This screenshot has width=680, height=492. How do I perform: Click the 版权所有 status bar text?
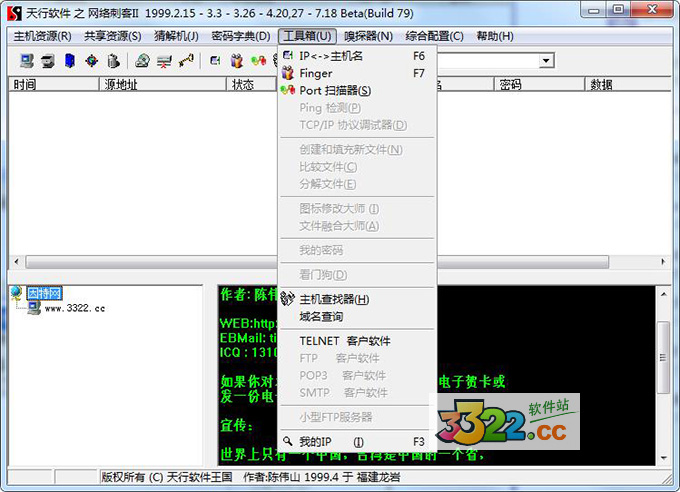(x=167, y=477)
